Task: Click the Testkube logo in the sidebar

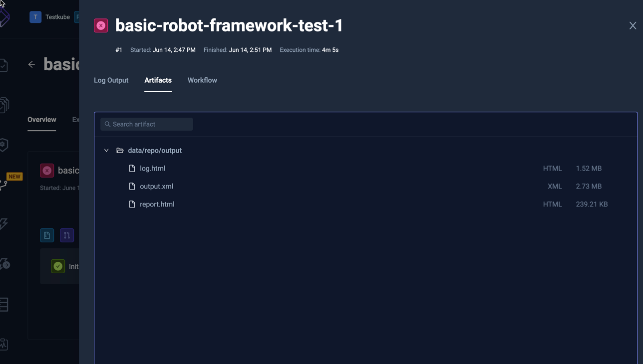Action: (4, 16)
